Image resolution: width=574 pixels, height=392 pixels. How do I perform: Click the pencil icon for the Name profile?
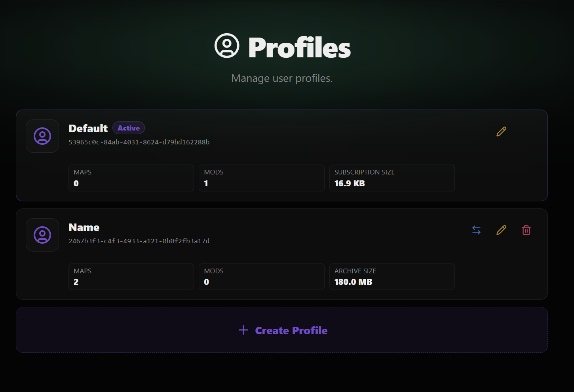tap(501, 230)
